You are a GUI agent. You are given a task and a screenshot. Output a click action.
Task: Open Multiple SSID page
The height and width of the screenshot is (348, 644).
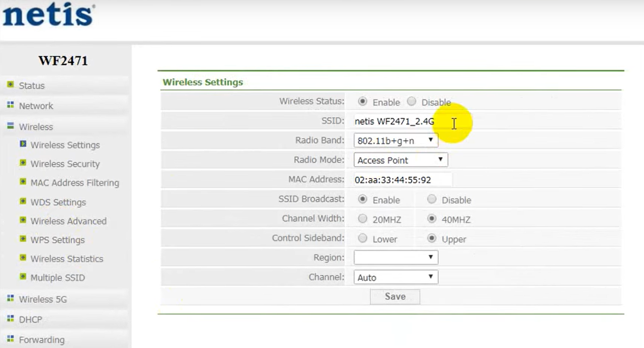click(58, 278)
